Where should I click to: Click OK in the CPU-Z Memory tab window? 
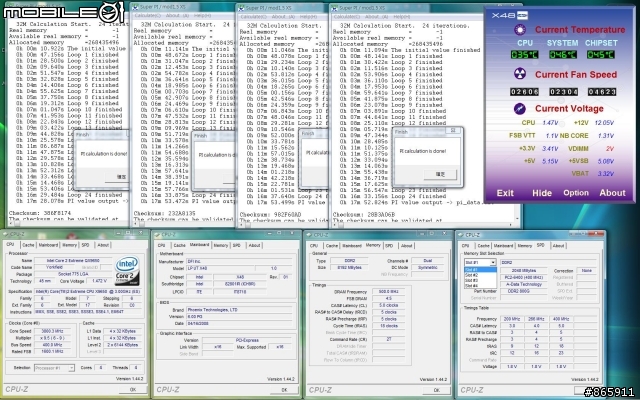click(x=437, y=390)
